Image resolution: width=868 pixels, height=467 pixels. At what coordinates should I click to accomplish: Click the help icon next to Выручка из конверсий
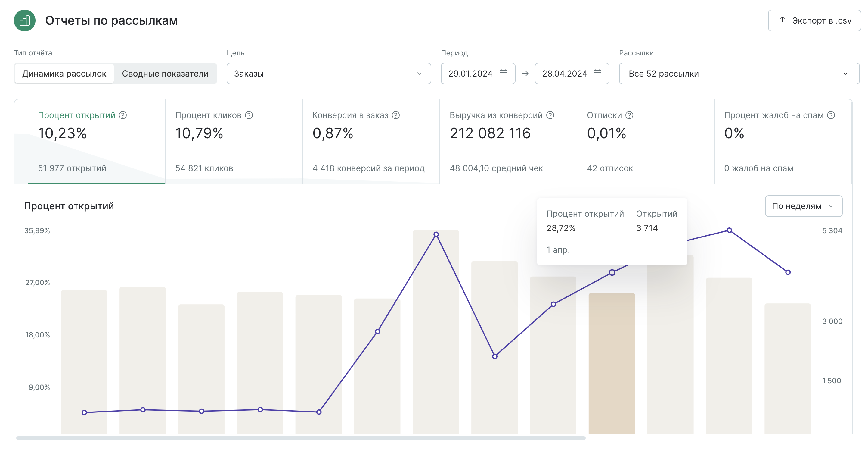pyautogui.click(x=550, y=115)
